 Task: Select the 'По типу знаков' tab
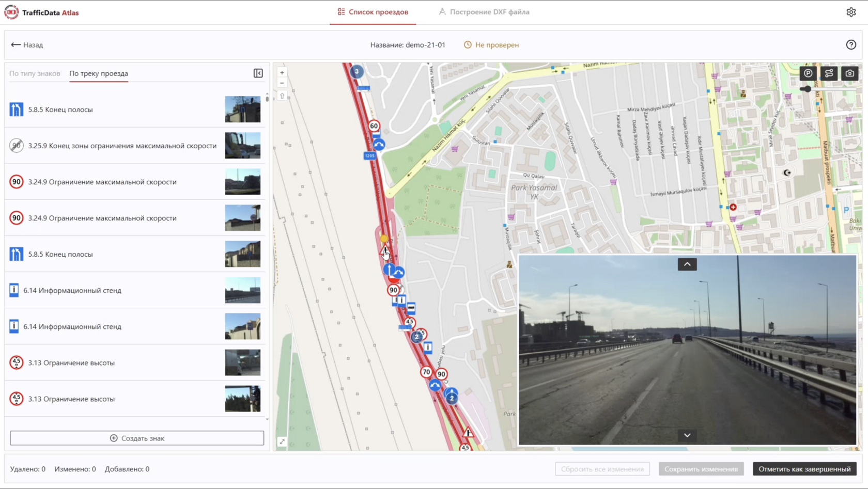tap(35, 73)
